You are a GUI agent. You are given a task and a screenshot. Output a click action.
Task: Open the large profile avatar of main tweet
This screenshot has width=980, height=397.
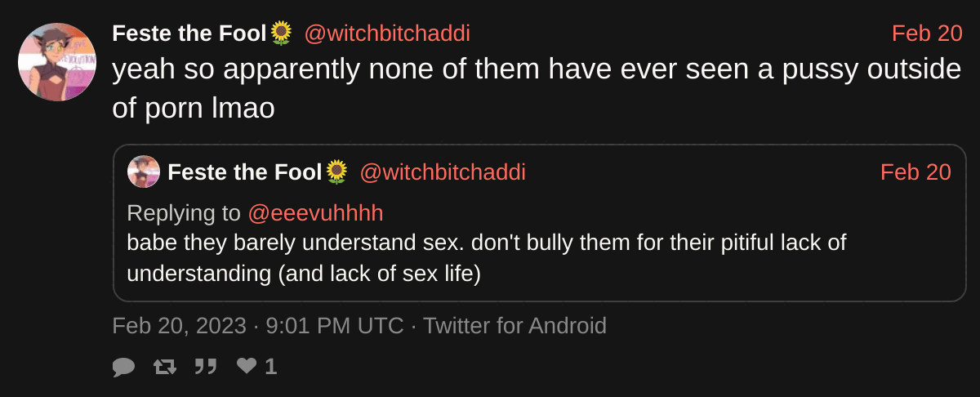(57, 62)
